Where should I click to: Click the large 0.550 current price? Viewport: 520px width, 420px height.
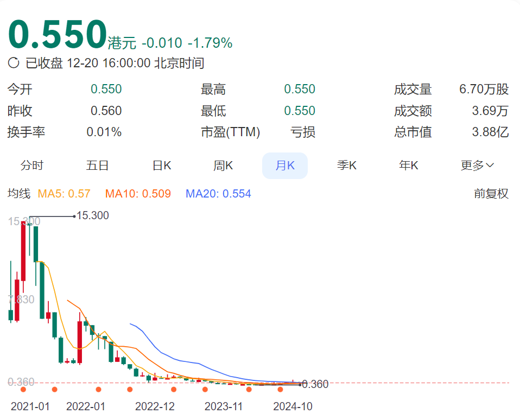coord(58,34)
